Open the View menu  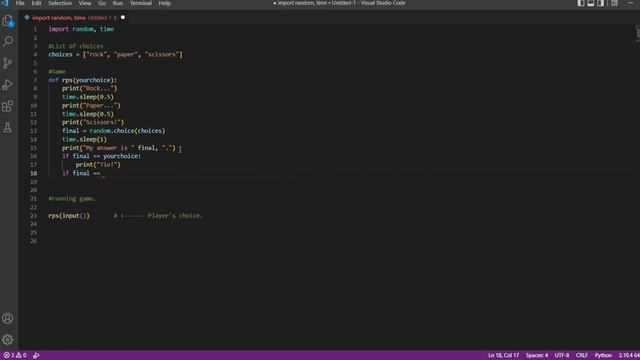click(x=85, y=3)
